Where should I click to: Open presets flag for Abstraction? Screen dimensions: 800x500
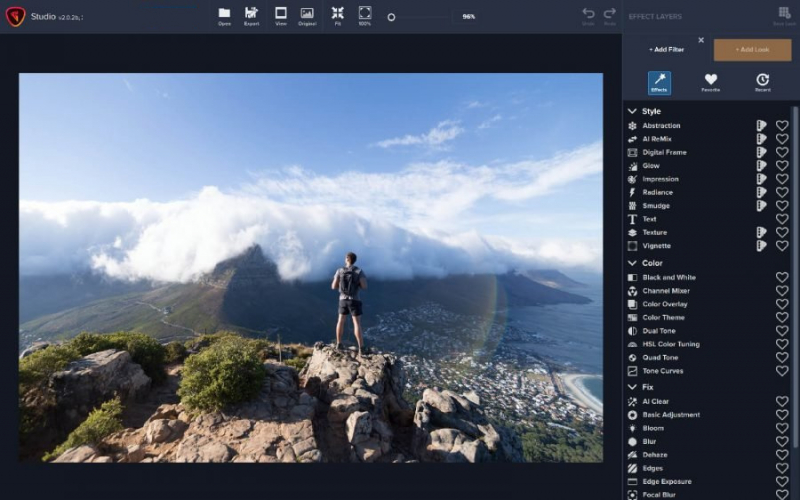(x=761, y=126)
